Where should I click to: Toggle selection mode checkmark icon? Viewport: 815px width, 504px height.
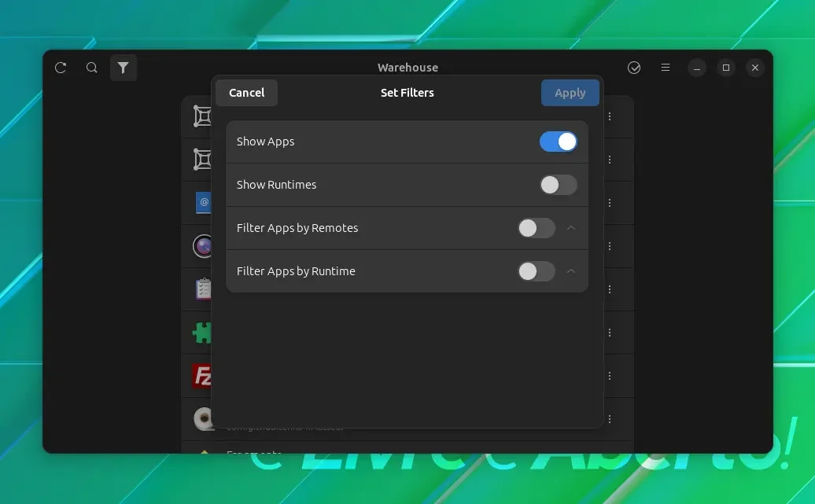tap(633, 68)
